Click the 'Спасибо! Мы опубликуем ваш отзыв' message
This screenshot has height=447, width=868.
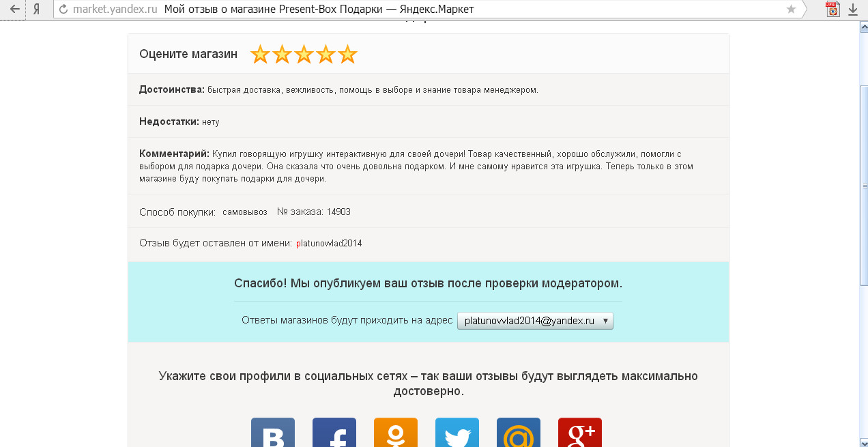tap(428, 283)
